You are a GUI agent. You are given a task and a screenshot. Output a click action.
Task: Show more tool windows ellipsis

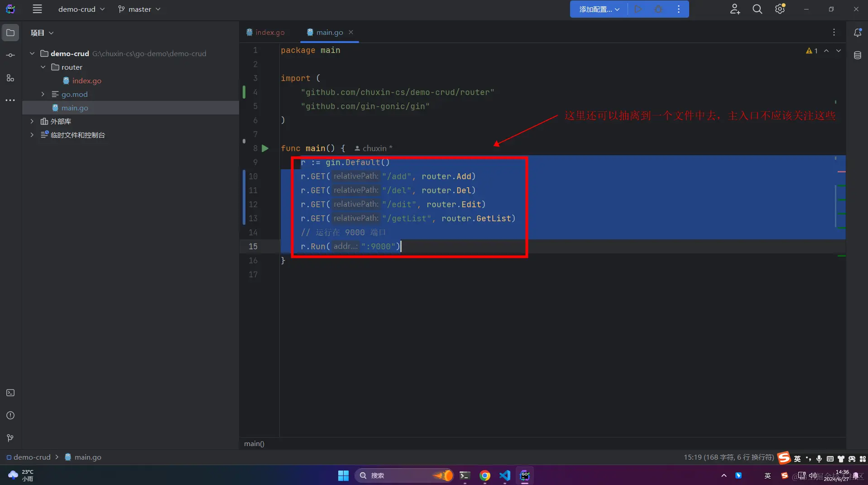[x=10, y=100]
